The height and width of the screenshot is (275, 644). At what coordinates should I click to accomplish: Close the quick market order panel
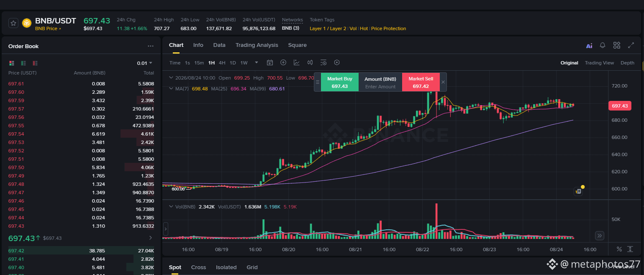click(x=443, y=82)
